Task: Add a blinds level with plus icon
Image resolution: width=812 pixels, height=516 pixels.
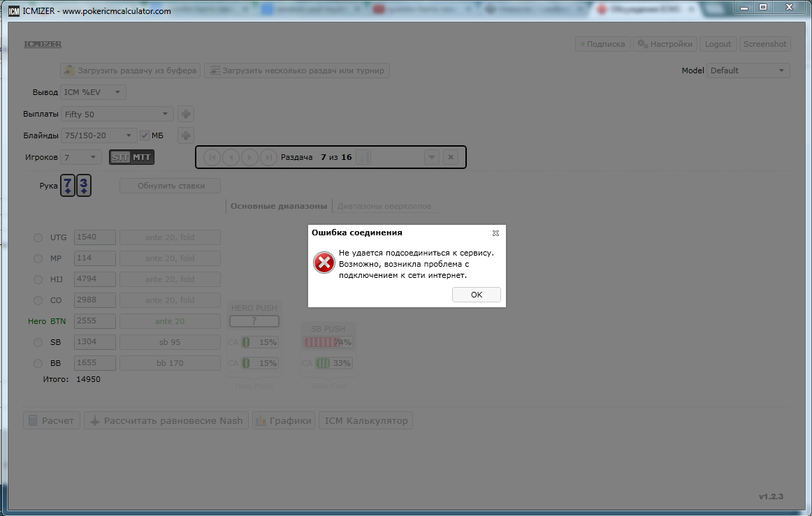Action: tap(186, 135)
